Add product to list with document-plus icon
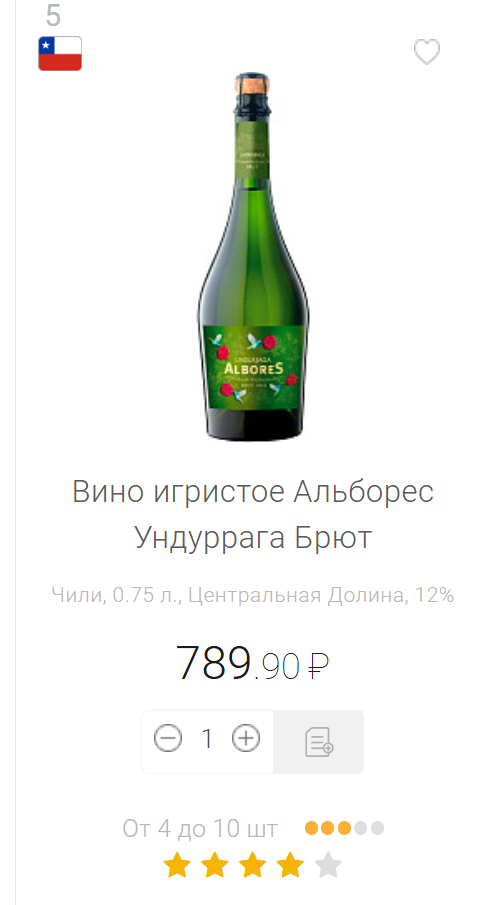This screenshot has height=905, width=480. pos(318,742)
